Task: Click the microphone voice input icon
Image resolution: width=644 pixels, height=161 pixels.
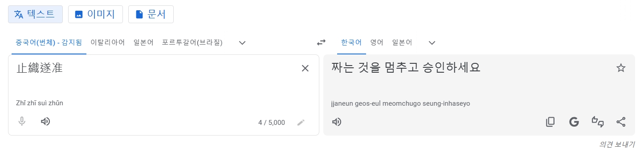Action: coord(22,121)
